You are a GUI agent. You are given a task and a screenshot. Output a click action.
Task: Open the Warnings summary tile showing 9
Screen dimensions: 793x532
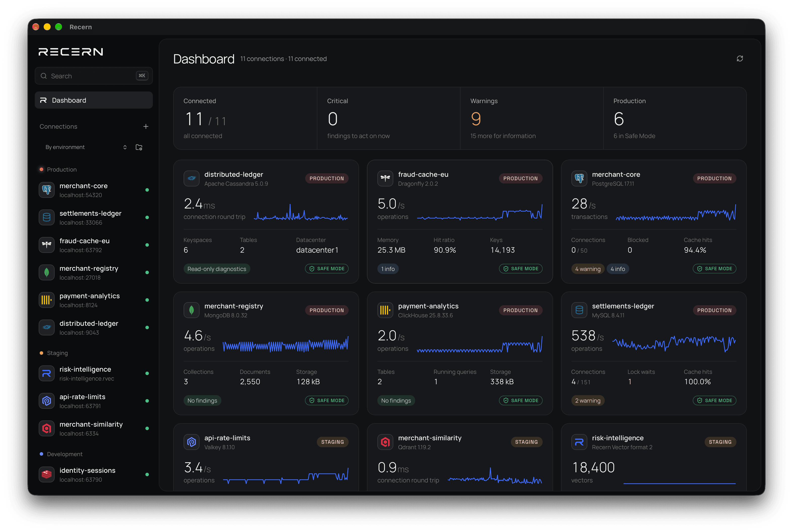pos(531,118)
